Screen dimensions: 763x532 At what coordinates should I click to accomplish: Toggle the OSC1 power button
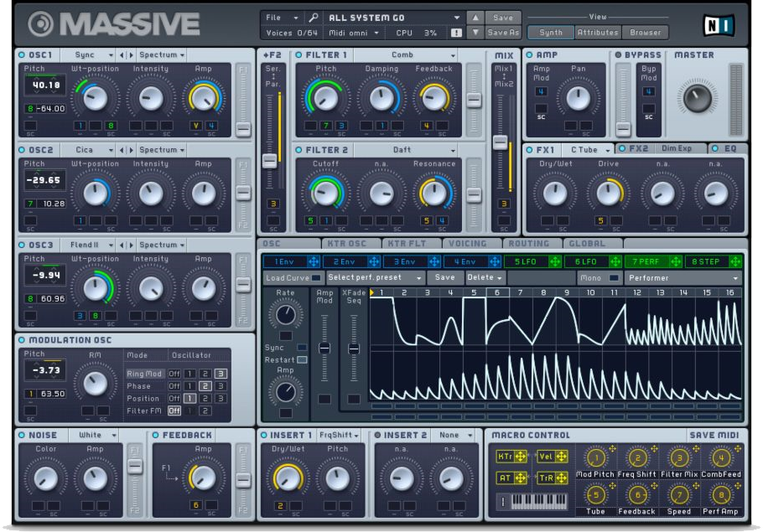(22, 55)
